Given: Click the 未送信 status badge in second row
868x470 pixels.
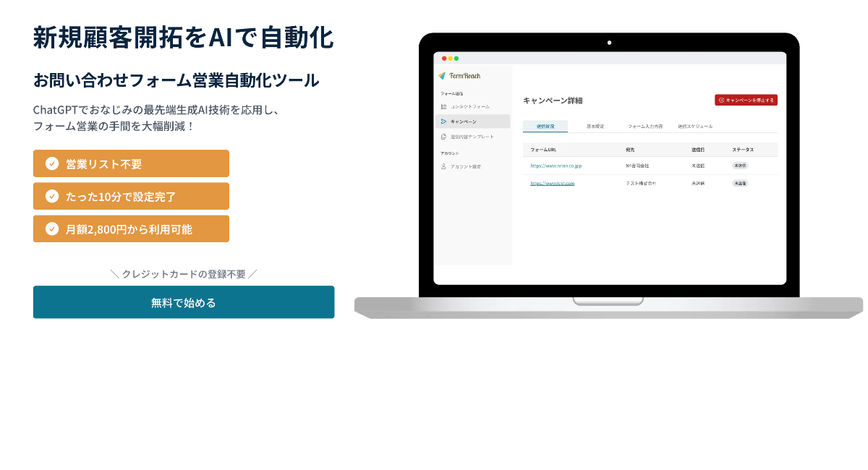Looking at the screenshot, I should [741, 183].
